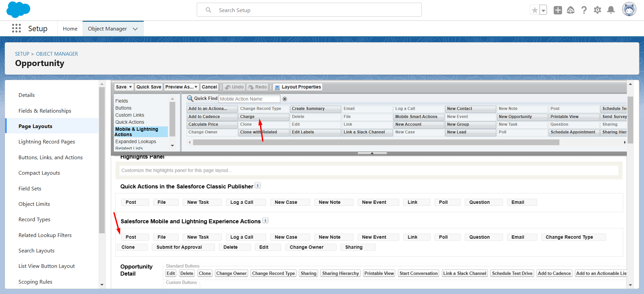644x294 pixels.
Task: Select the Clone with Related action
Action: (x=264, y=132)
